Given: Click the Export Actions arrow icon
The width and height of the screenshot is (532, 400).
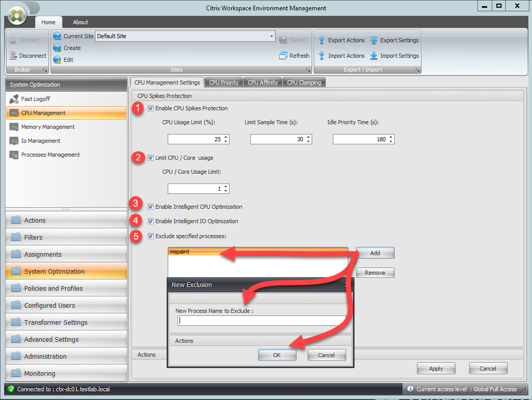Looking at the screenshot, I should pos(321,40).
